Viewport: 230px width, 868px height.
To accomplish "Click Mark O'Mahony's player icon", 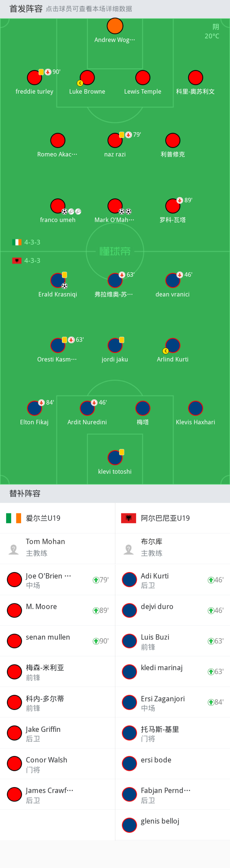I will [x=115, y=206].
